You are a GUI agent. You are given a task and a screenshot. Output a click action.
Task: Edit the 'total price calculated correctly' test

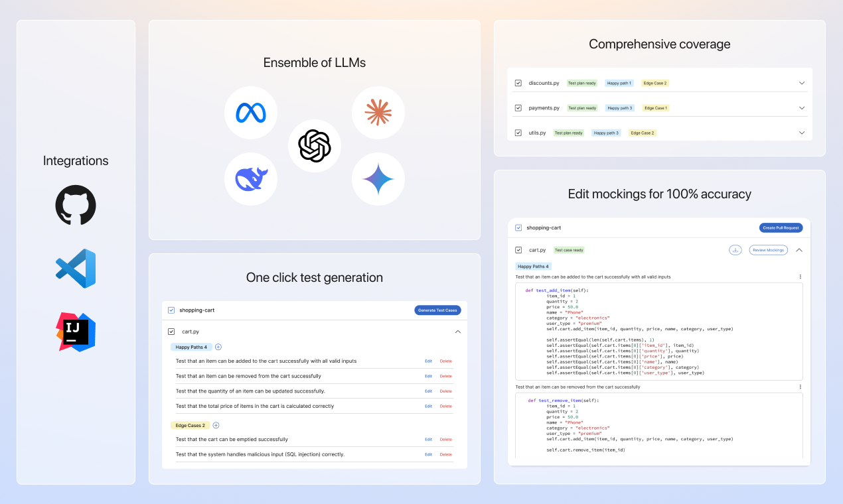(428, 406)
